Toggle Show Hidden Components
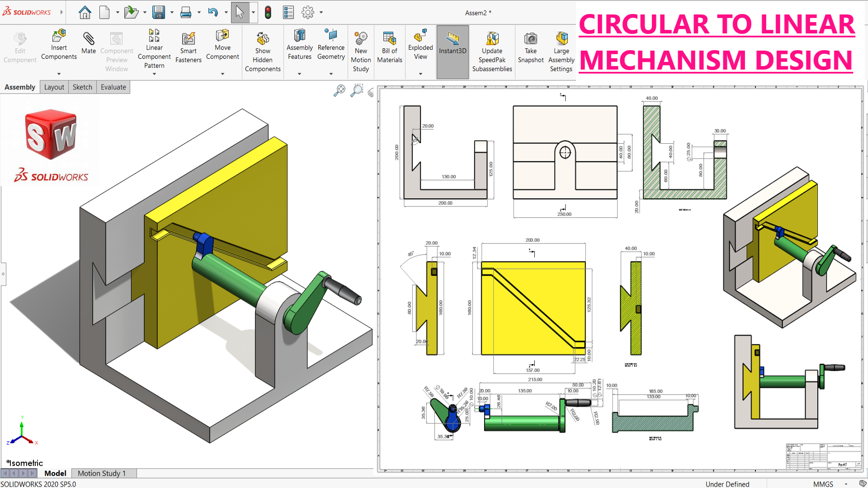The image size is (868, 488). click(x=263, y=39)
